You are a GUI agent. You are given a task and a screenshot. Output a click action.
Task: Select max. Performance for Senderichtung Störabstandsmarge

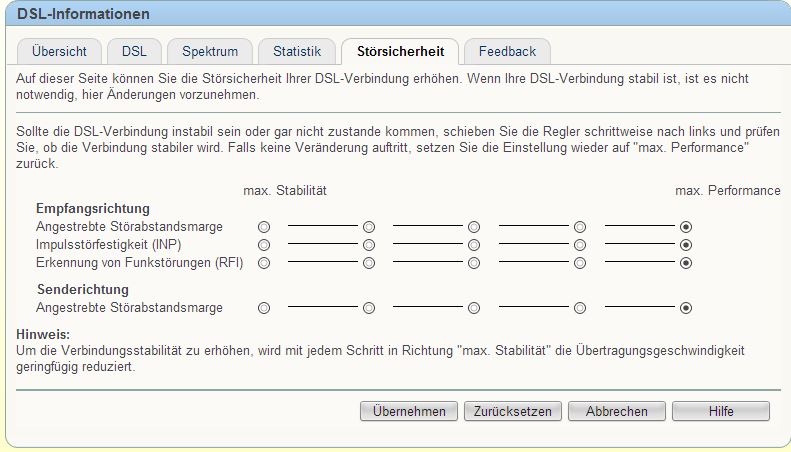point(686,308)
